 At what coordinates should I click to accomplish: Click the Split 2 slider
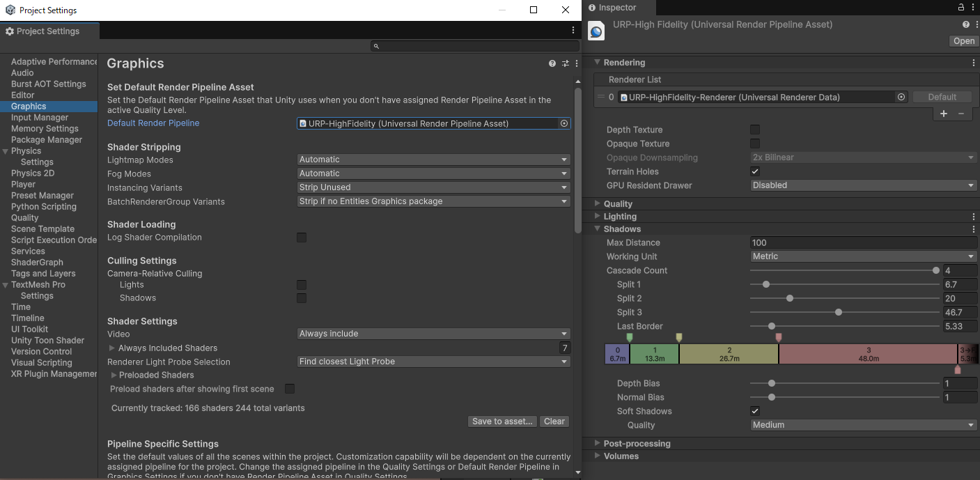point(845,298)
